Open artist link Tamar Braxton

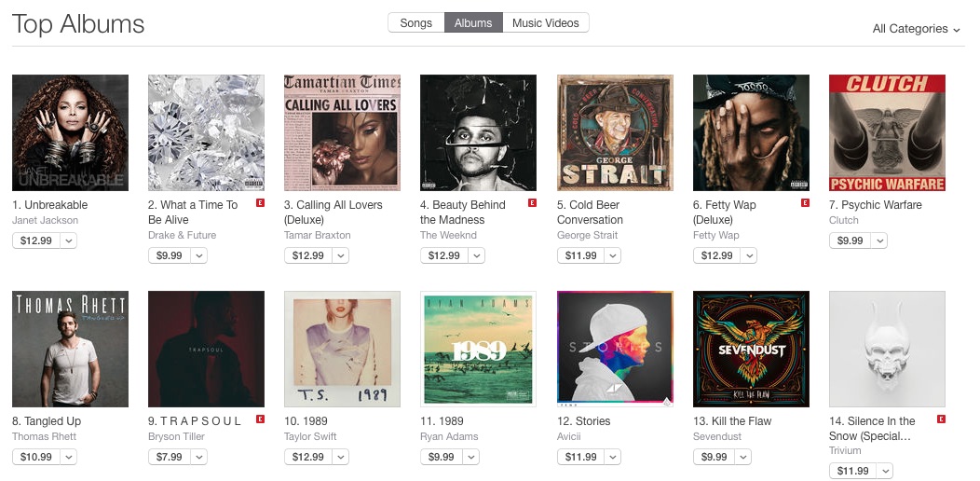click(x=318, y=235)
